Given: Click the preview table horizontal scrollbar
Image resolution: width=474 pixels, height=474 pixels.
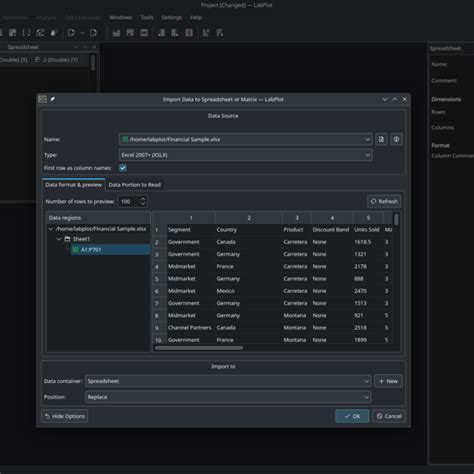Looking at the screenshot, I should pos(199,348).
